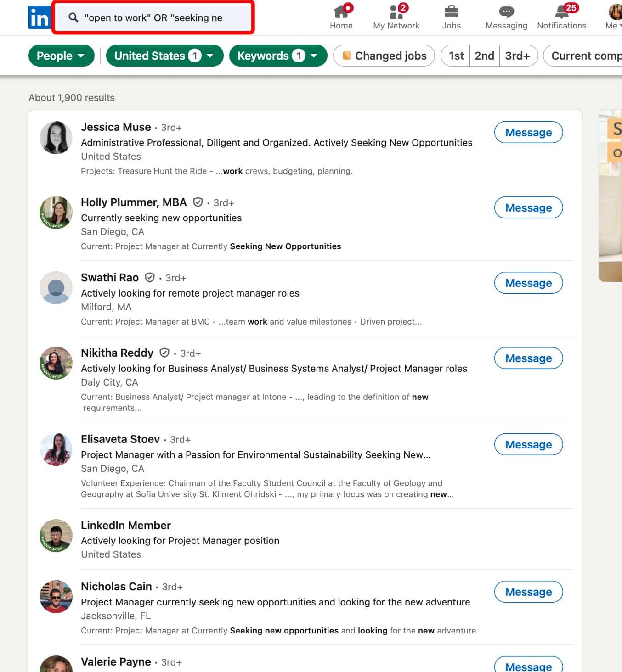The width and height of the screenshot is (622, 672).
Task: Expand the United States locations dropdown
Action: [164, 56]
